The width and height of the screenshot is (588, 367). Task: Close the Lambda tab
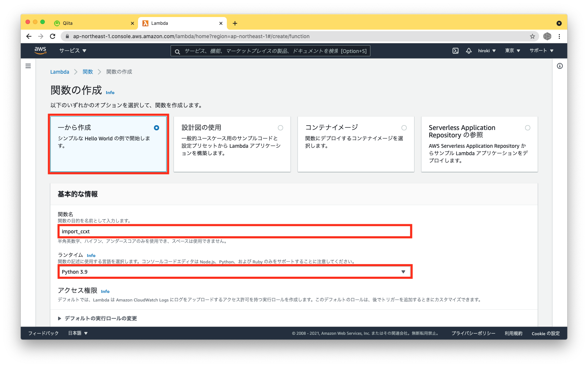221,23
